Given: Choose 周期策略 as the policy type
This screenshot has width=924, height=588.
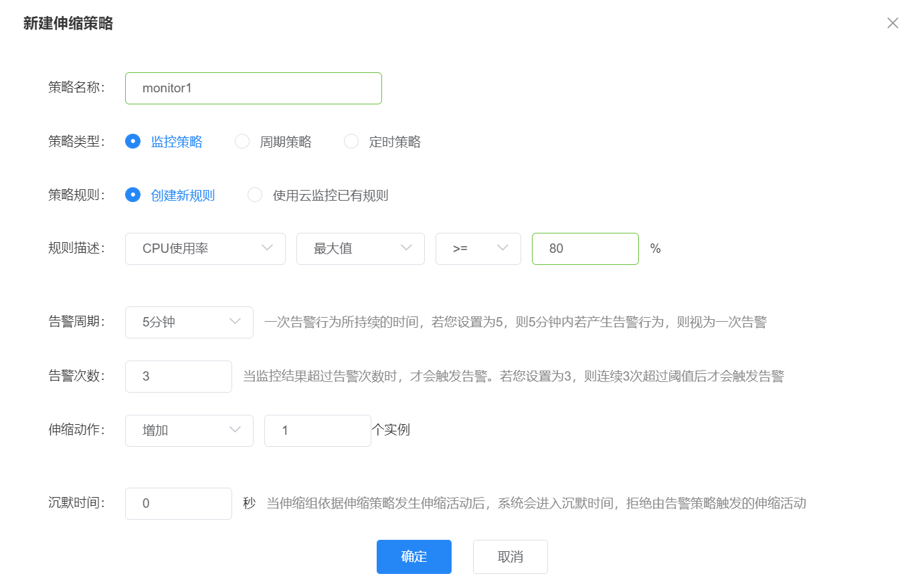Looking at the screenshot, I should click(242, 142).
